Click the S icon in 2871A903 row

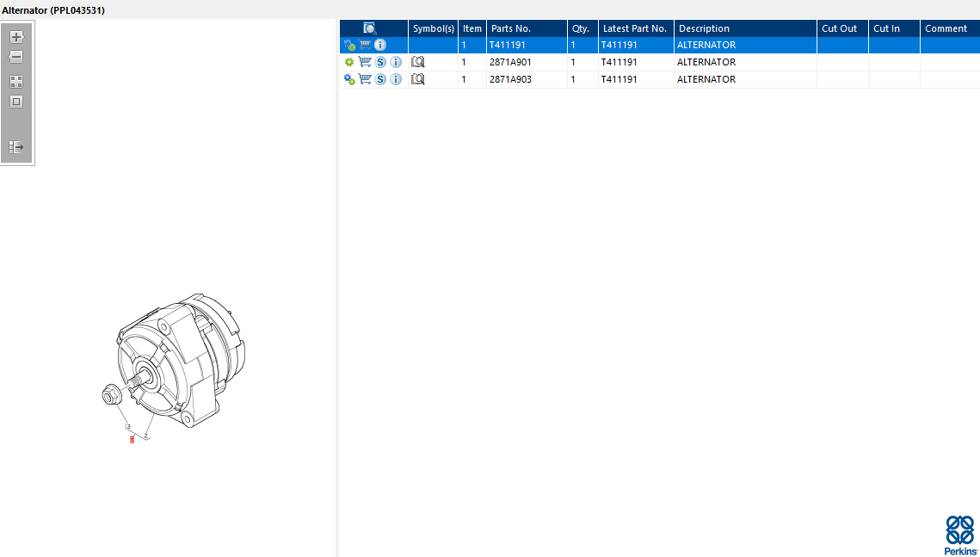point(380,79)
